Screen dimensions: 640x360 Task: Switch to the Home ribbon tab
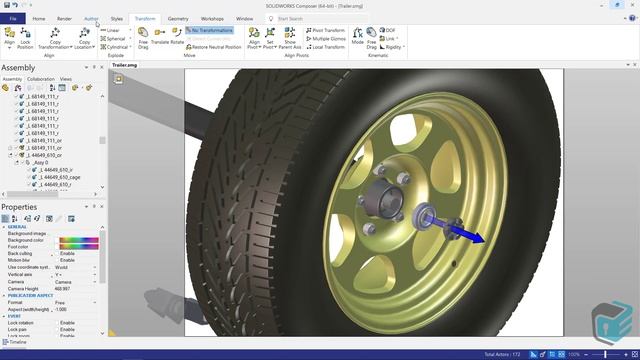click(39, 18)
